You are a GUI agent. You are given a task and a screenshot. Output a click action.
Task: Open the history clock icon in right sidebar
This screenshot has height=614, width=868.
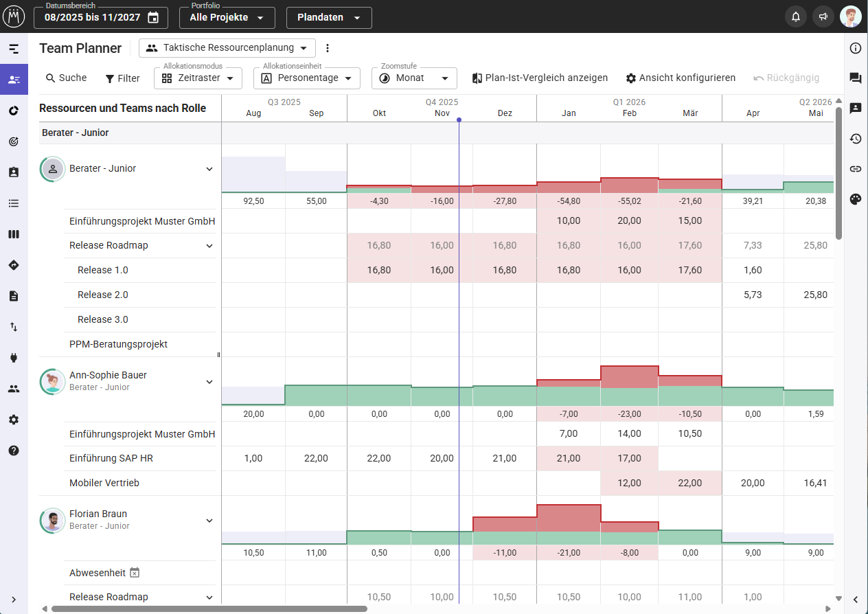[855, 139]
